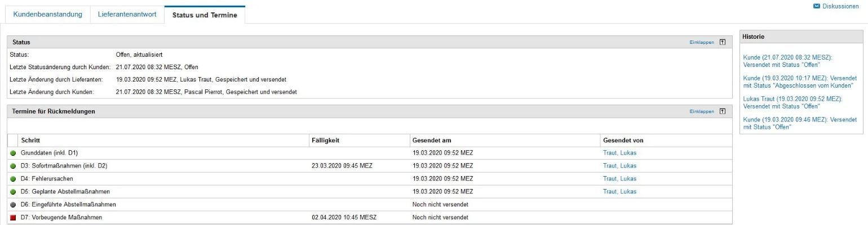Click the gray status icon for D6

tap(13, 205)
